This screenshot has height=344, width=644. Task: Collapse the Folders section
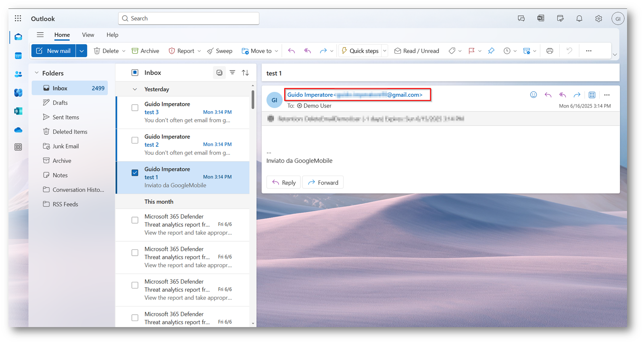37,73
